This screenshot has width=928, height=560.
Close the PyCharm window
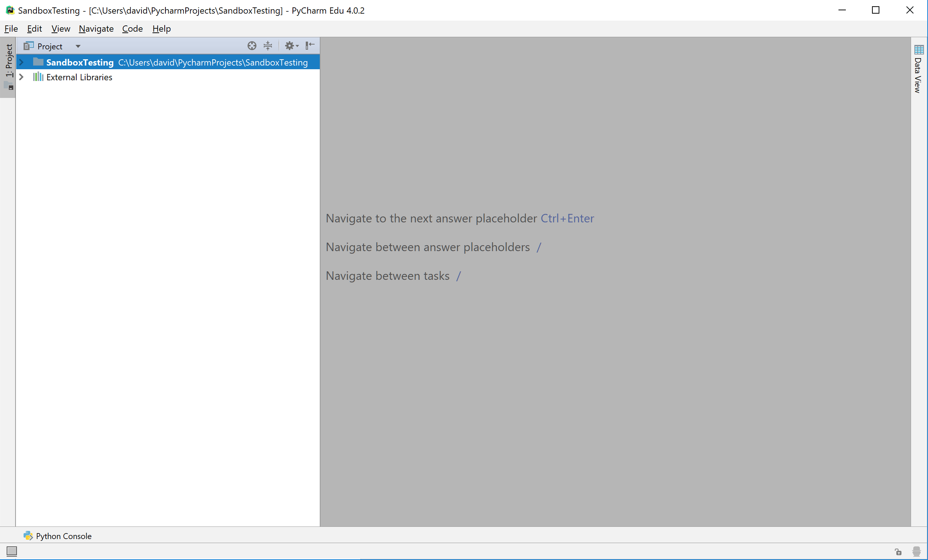click(x=910, y=10)
